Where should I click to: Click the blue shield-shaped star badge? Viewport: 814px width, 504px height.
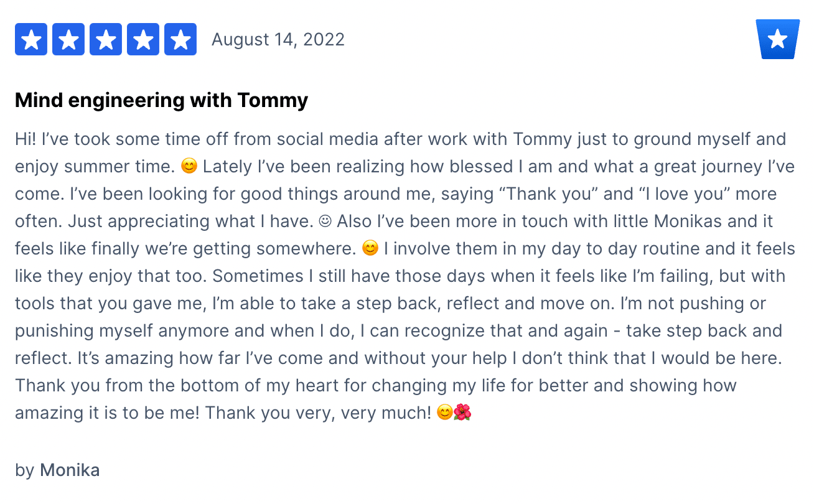click(x=777, y=39)
